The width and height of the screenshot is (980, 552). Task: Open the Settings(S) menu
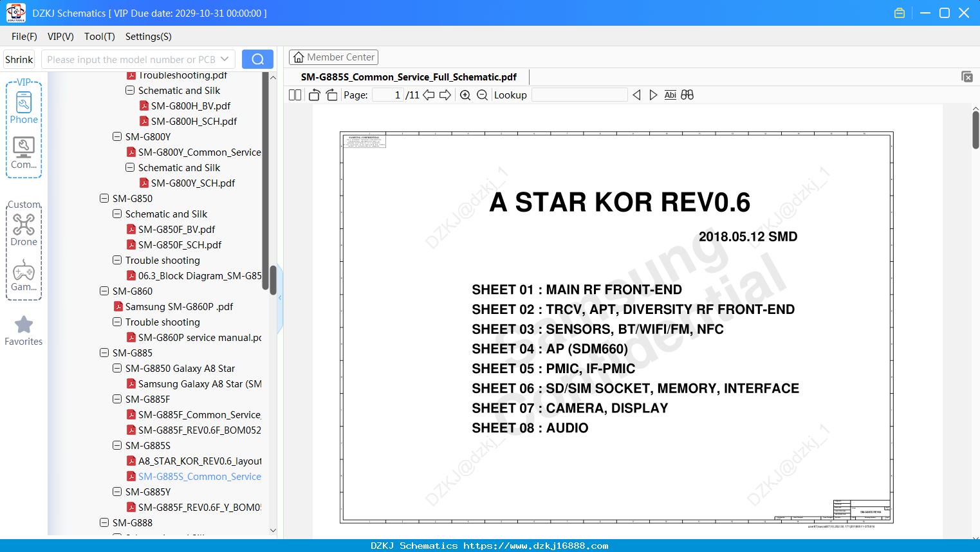pyautogui.click(x=149, y=37)
